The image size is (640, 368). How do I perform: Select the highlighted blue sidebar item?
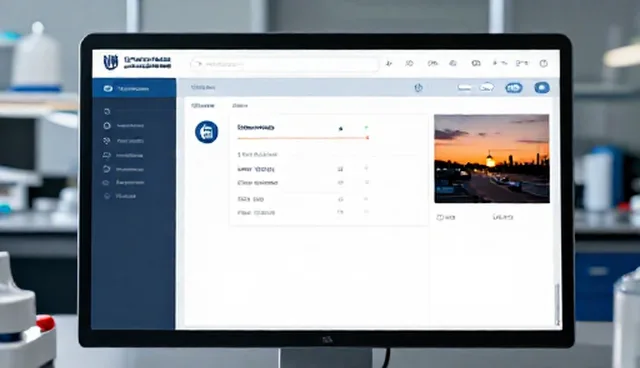coord(134,88)
